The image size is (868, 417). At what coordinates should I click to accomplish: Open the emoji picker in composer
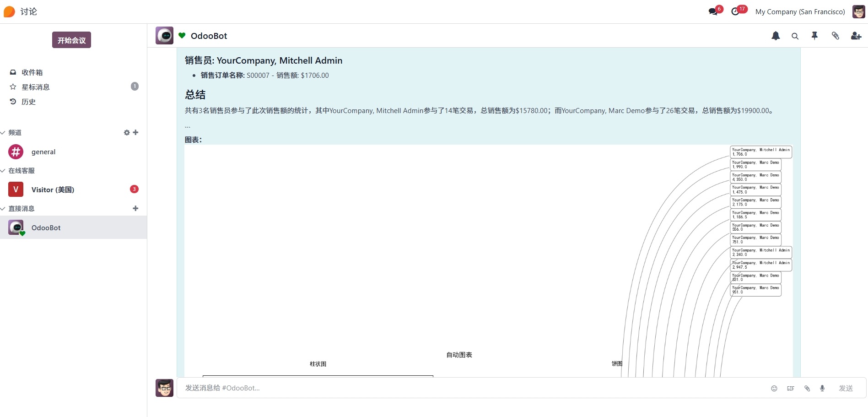(774, 388)
